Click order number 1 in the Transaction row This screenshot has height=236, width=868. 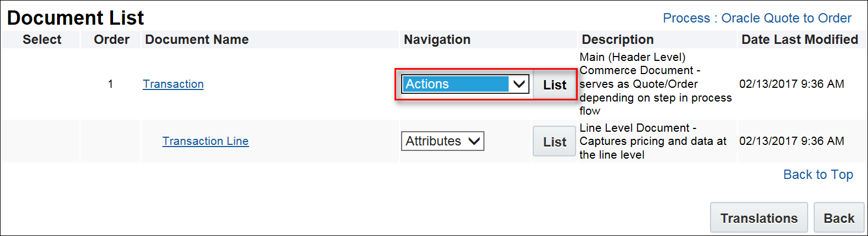tap(110, 84)
